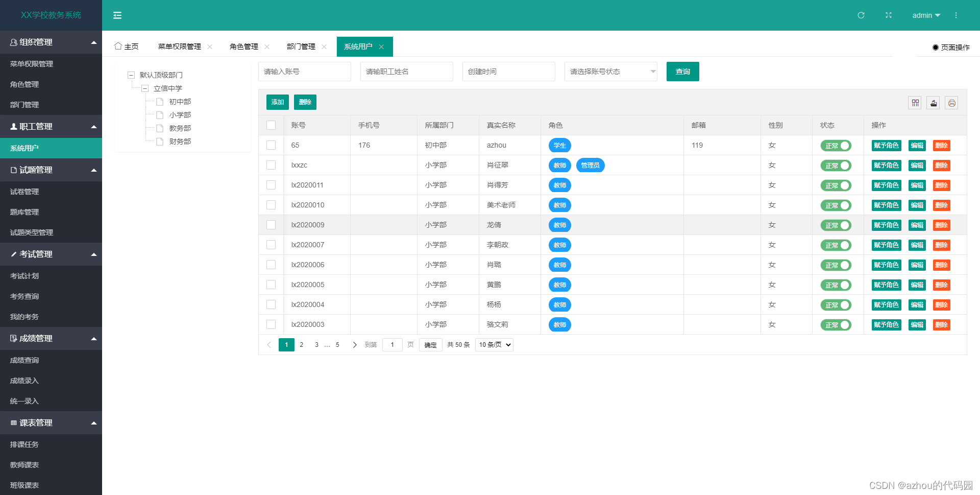Open the vertical dots more menu

click(956, 15)
